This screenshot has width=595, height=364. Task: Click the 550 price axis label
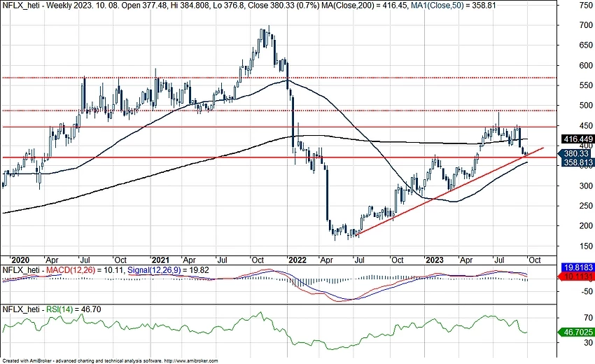[x=587, y=86]
